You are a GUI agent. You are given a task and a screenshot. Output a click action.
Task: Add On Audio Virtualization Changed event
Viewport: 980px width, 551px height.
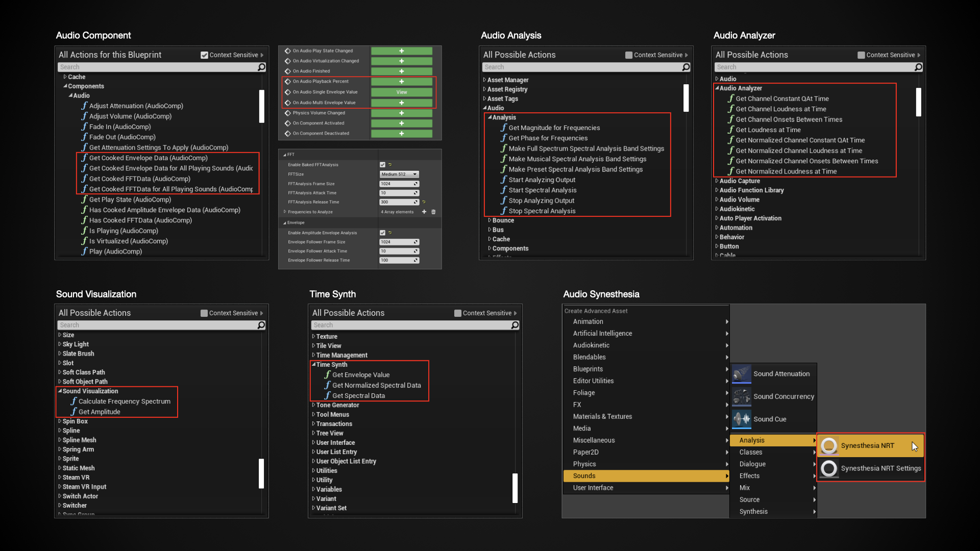pos(401,61)
